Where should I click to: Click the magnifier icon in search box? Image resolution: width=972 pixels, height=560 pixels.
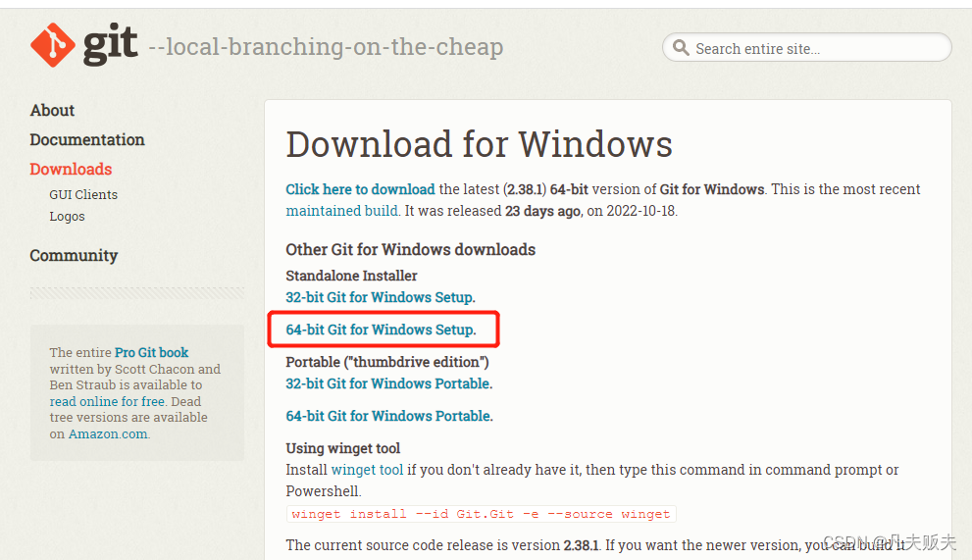click(681, 48)
